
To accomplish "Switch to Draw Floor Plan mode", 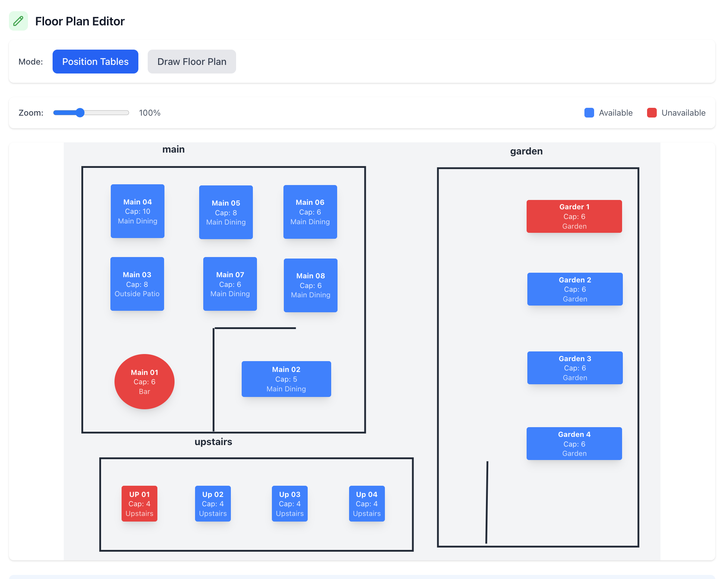I will [x=192, y=62].
